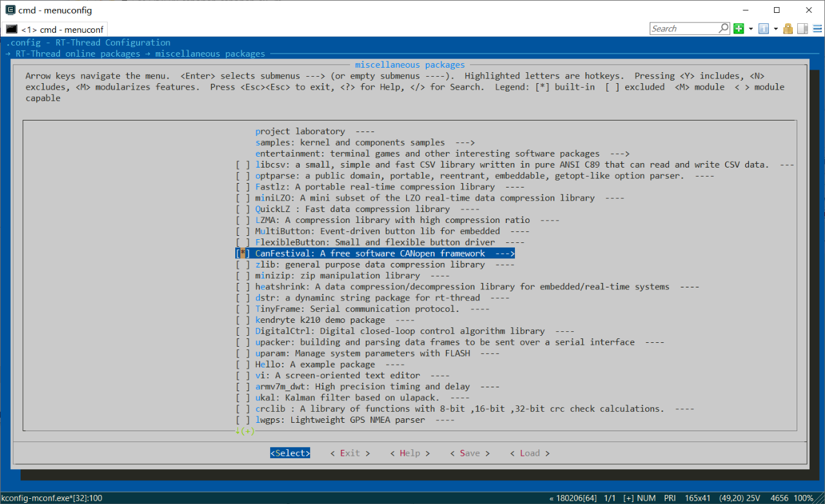The height and width of the screenshot is (504, 825).
Task: Open the entertainment terminal games submenu
Action: pyautogui.click(x=442, y=153)
